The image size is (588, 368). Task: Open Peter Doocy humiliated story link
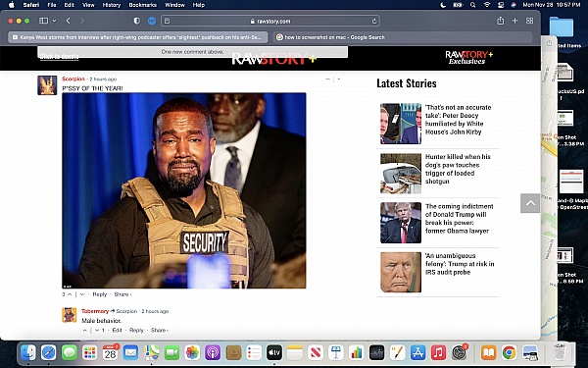459,120
